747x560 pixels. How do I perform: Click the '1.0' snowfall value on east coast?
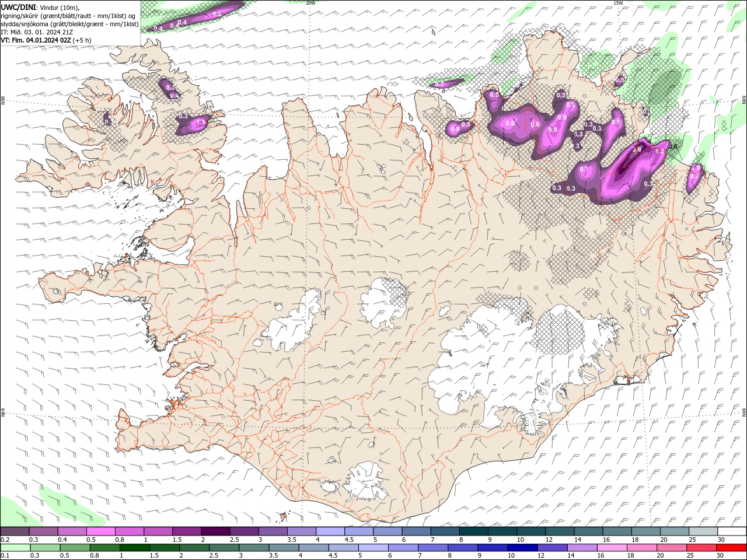(694, 168)
